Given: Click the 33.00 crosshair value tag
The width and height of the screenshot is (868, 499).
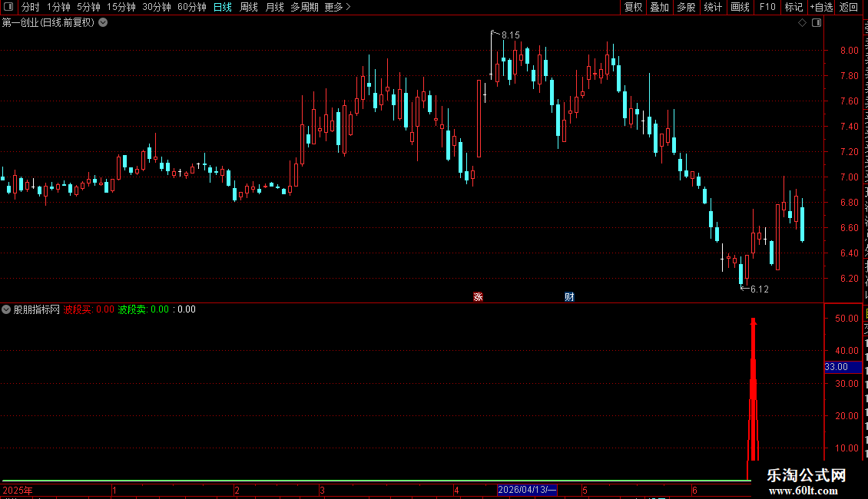Looking at the screenshot, I should click(843, 367).
